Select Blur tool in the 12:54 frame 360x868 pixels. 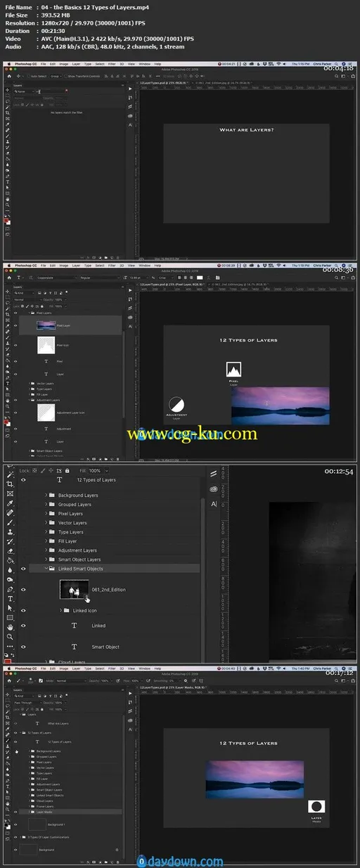10,571
